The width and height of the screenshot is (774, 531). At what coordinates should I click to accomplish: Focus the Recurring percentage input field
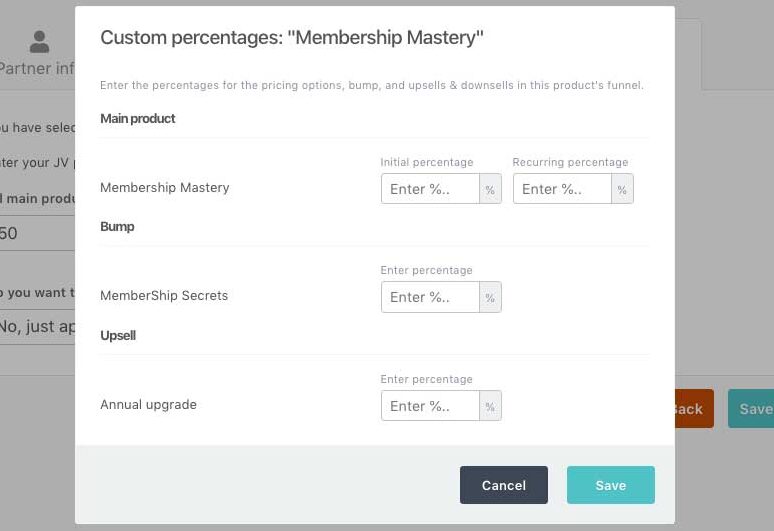coord(562,189)
